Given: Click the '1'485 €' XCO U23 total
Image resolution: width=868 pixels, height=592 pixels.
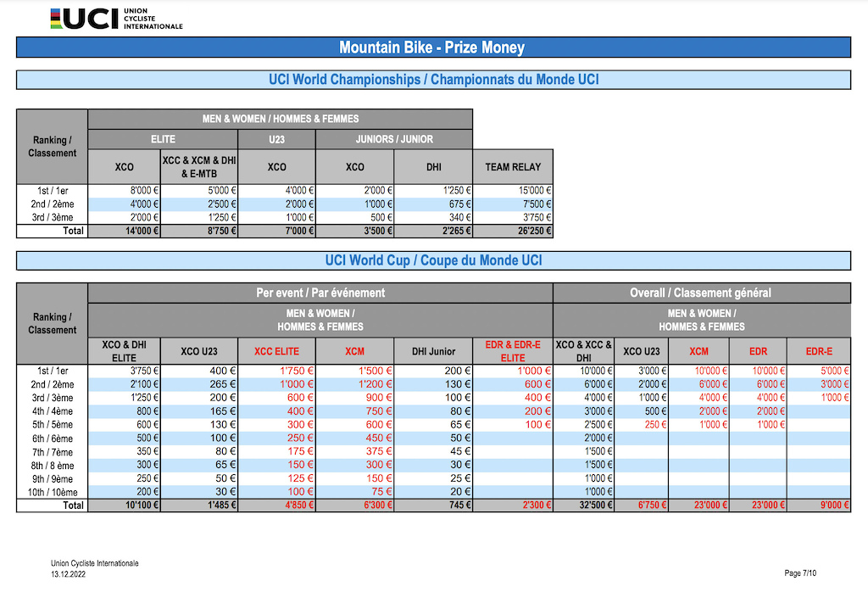Looking at the screenshot, I should [x=199, y=505].
